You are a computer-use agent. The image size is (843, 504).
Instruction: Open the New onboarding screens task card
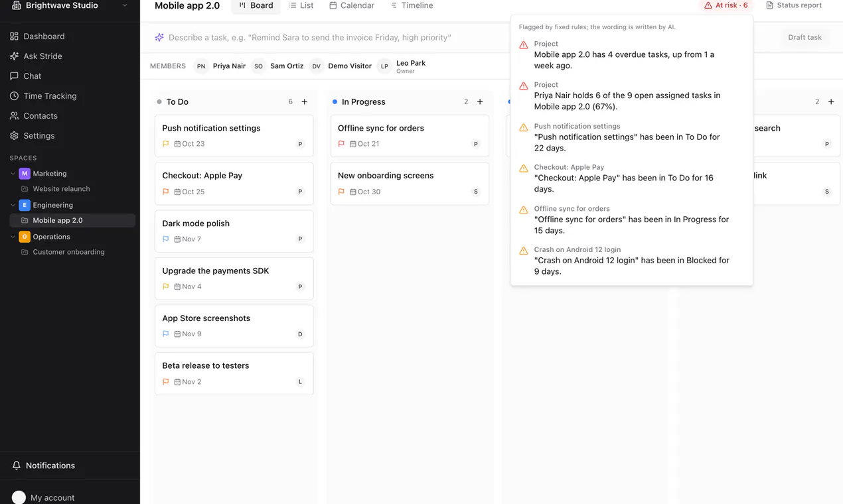click(410, 184)
